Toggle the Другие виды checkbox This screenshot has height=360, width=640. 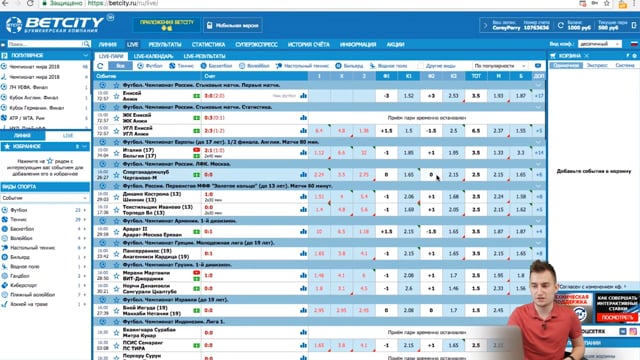pyautogui.click(x=420, y=66)
